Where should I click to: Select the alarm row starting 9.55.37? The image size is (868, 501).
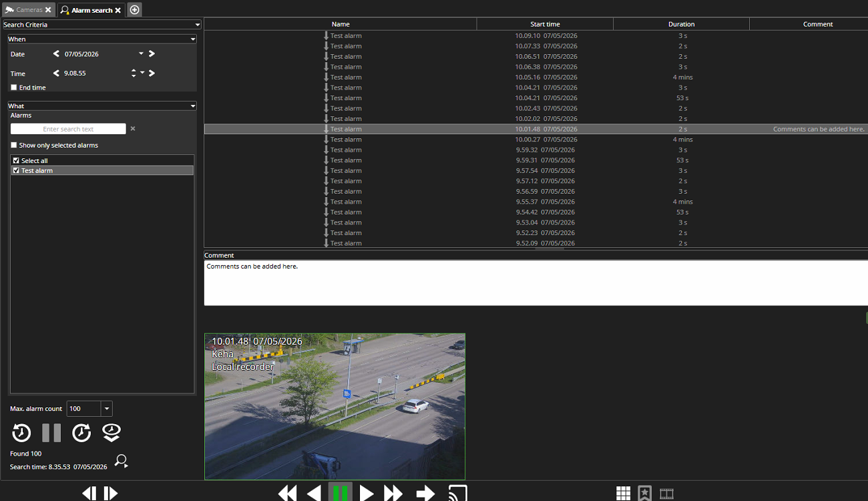(535, 201)
